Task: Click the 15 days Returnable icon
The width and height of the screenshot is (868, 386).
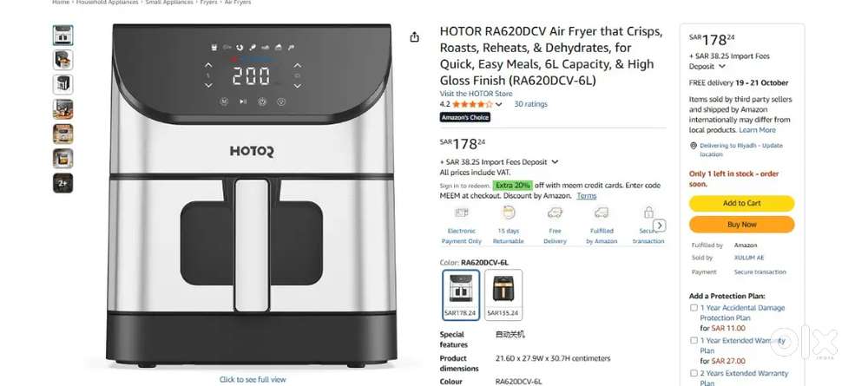Action: (x=508, y=213)
